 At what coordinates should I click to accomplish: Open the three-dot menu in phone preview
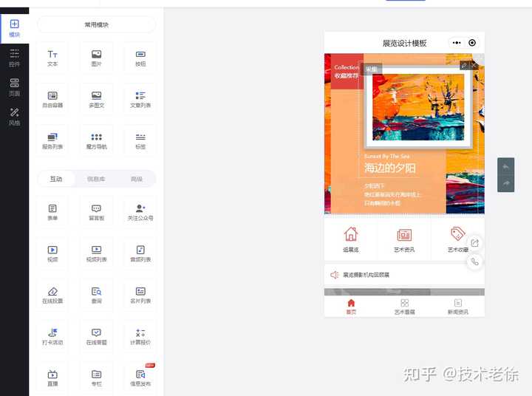click(x=457, y=43)
